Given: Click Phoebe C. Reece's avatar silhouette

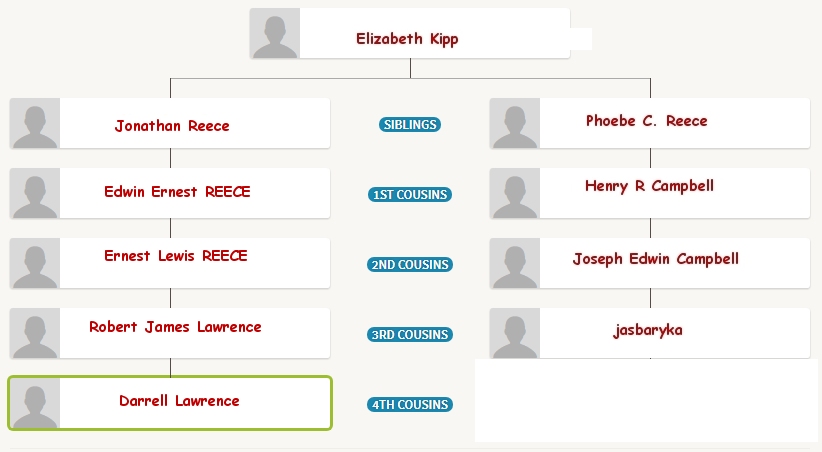Looking at the screenshot, I should point(515,123).
